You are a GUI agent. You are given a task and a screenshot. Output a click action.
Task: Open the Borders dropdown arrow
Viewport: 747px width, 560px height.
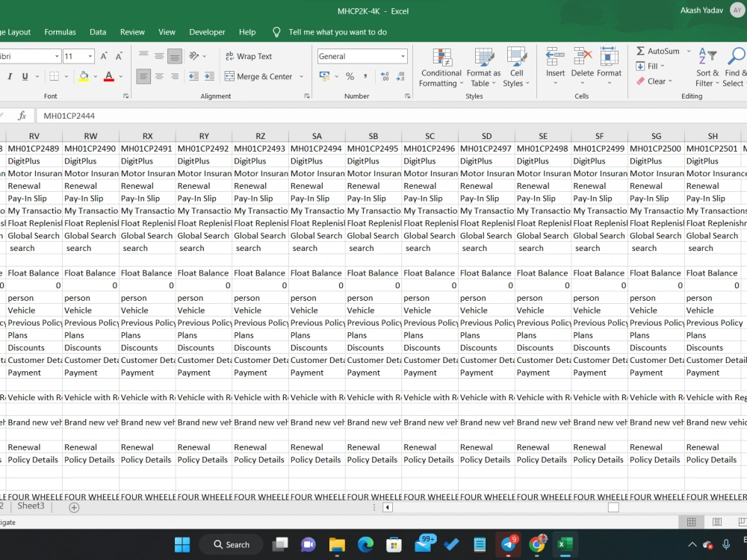[66, 76]
